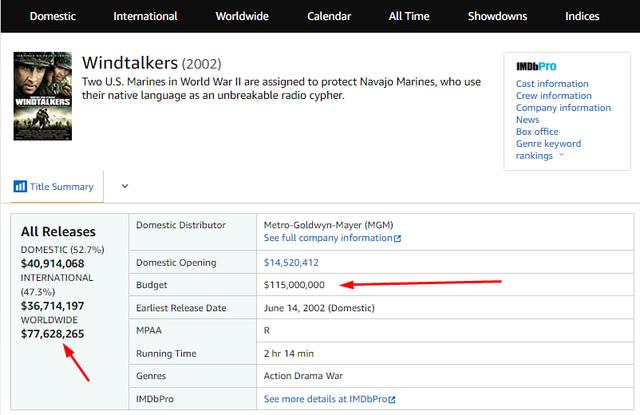Click the $115,000,000 budget value

click(294, 285)
